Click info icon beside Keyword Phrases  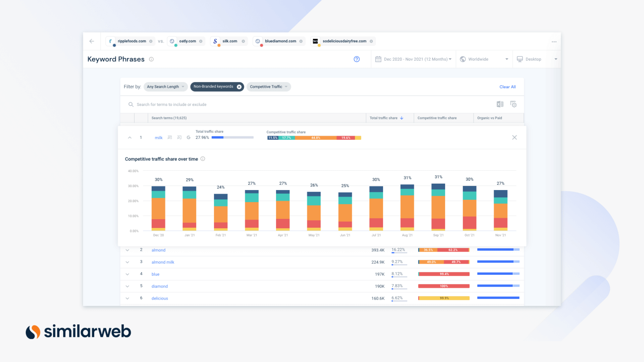click(151, 59)
